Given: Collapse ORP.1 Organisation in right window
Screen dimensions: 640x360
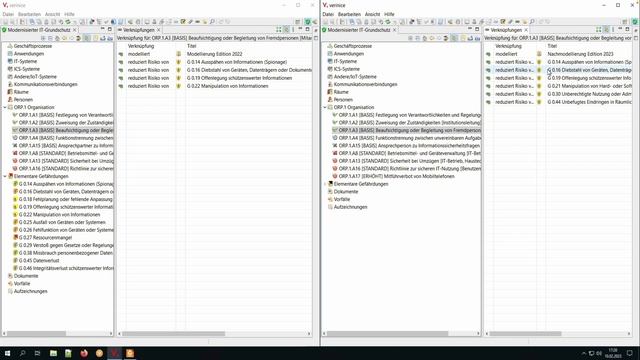Looking at the screenshot, I should click(x=325, y=107).
